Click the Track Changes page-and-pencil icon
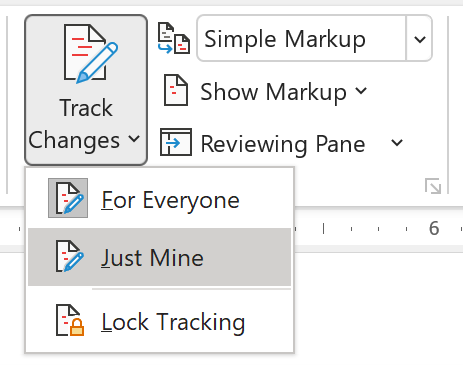 point(90,53)
